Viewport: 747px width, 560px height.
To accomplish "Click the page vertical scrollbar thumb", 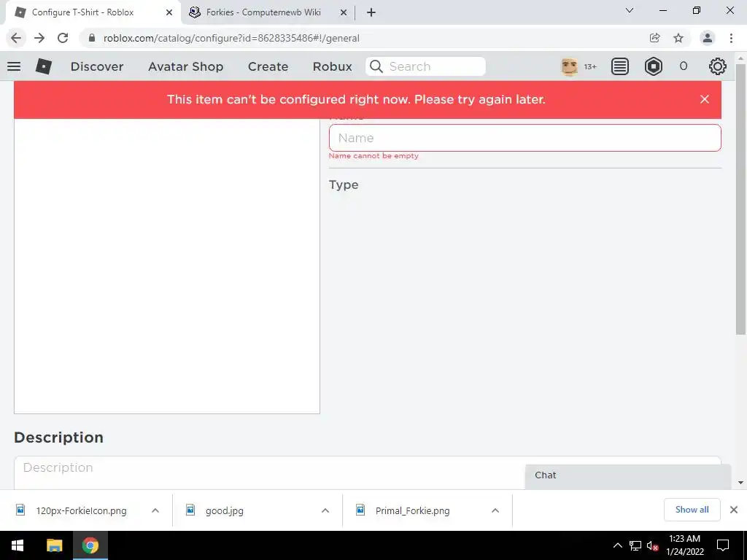I will (x=741, y=199).
